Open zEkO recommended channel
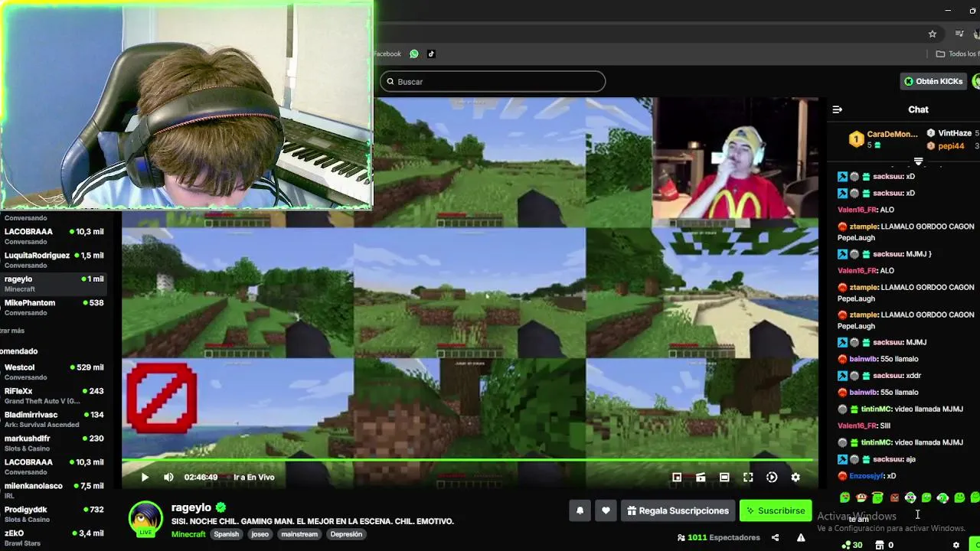The image size is (980, 551). pyautogui.click(x=54, y=538)
